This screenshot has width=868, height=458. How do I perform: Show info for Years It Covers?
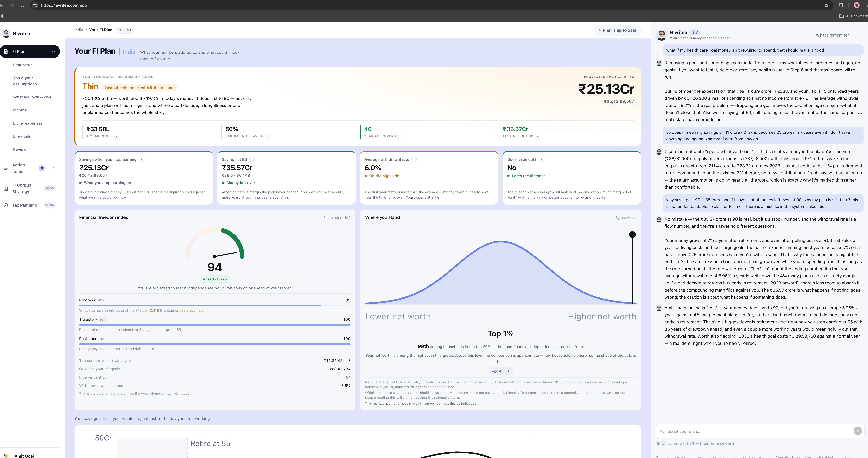point(400,136)
